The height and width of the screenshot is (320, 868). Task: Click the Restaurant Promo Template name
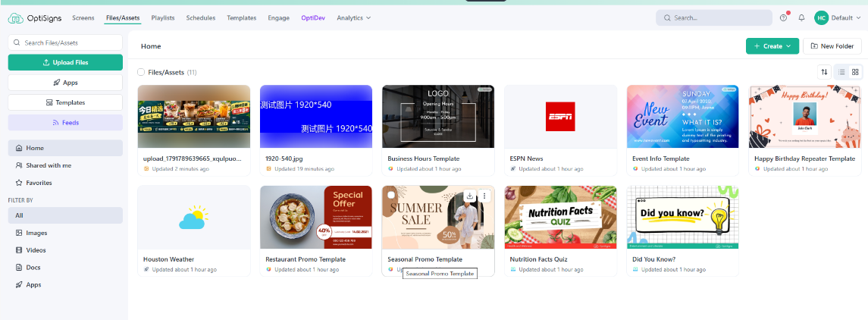(306, 259)
